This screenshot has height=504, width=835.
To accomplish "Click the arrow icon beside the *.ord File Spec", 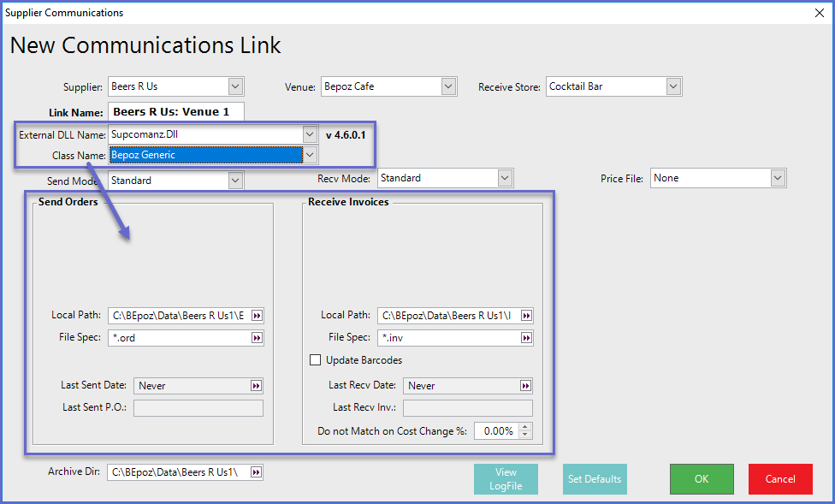I will coord(257,338).
